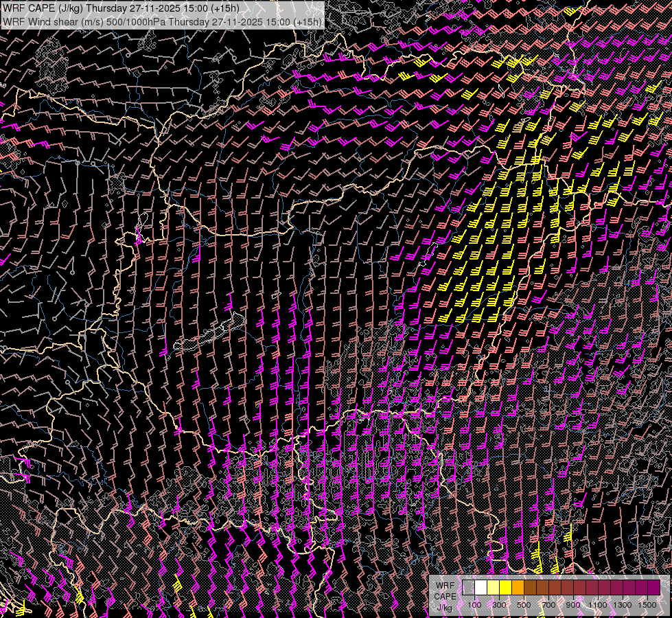The image size is (672, 618).
Task: Select the 500 legend value label
Action: [524, 605]
